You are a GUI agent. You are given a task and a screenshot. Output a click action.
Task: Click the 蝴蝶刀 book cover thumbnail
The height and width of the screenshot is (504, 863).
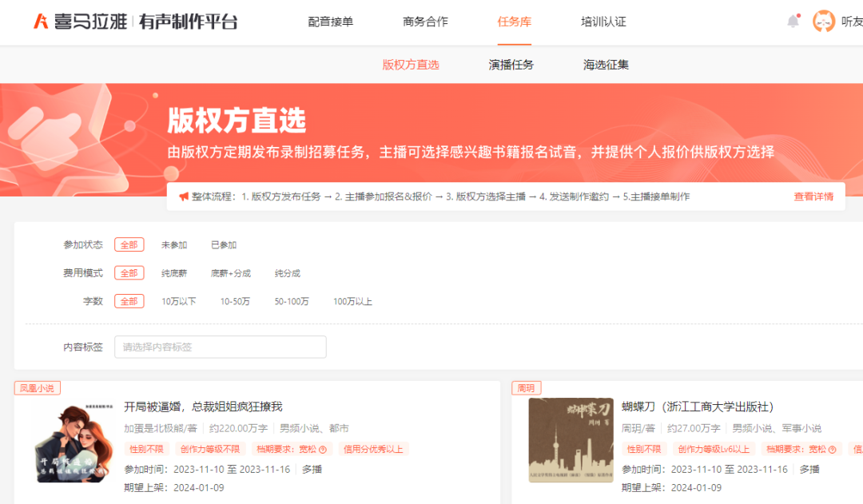(x=571, y=440)
